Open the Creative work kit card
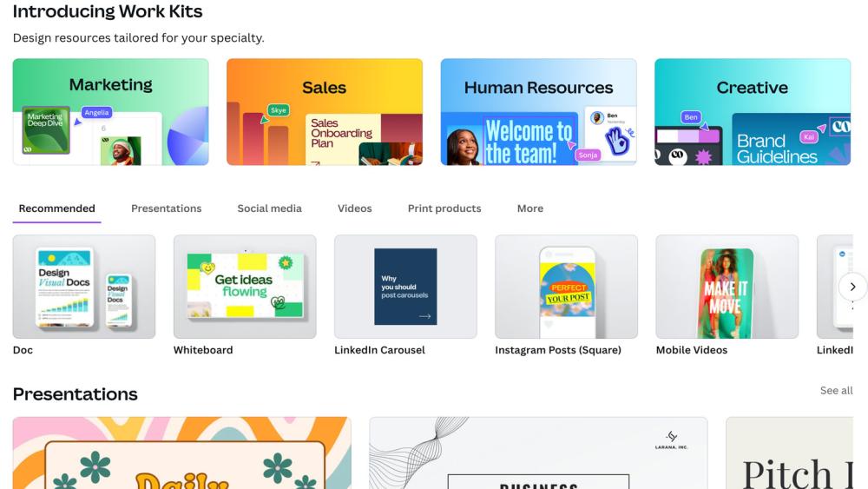 coord(752,112)
